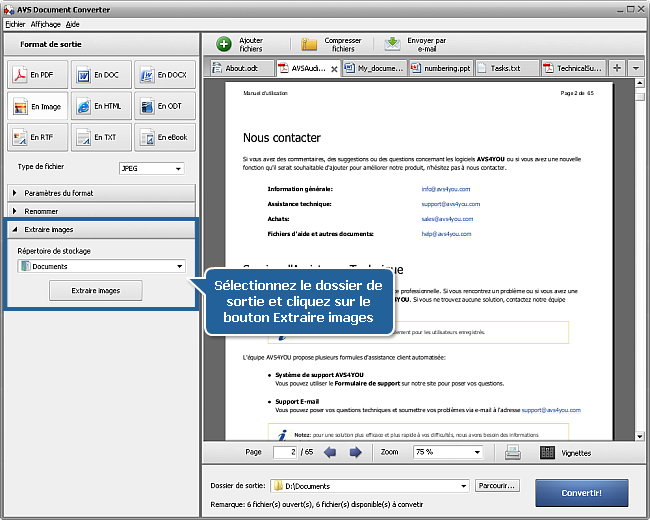Click the green Ajouter fichiers plus icon

pos(224,44)
